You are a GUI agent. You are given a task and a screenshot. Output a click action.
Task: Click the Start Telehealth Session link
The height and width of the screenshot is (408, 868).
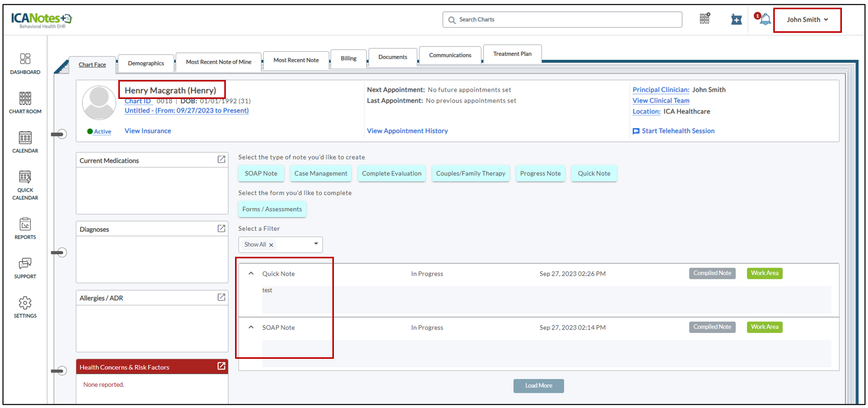[678, 131]
